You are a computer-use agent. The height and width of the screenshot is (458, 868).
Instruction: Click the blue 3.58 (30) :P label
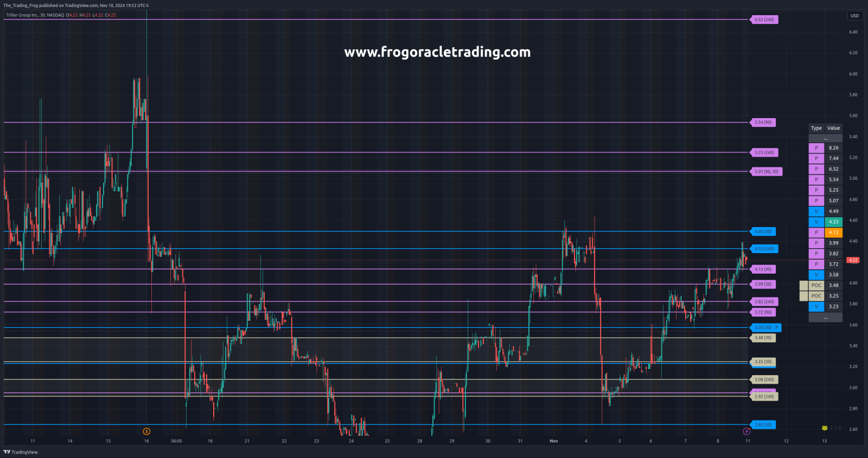click(x=765, y=327)
